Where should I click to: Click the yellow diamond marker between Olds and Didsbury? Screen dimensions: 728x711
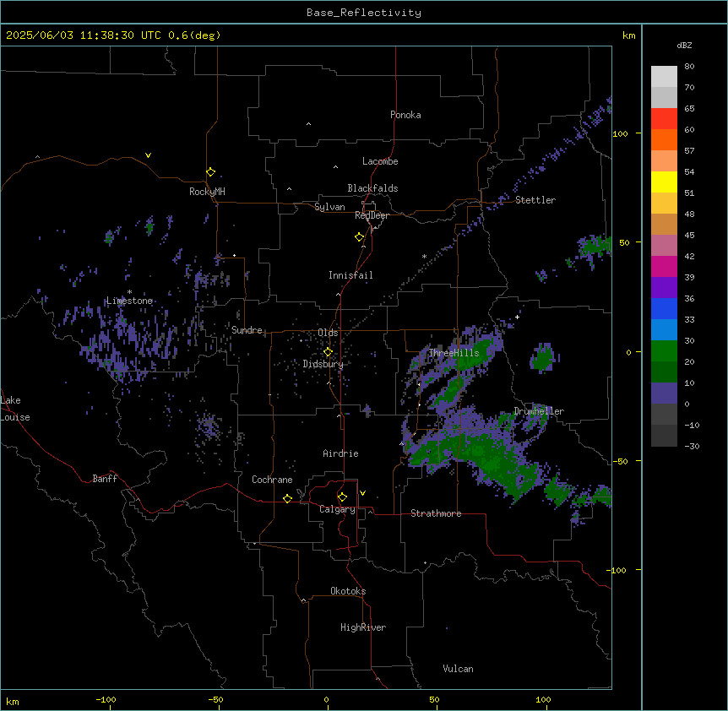pos(328,352)
